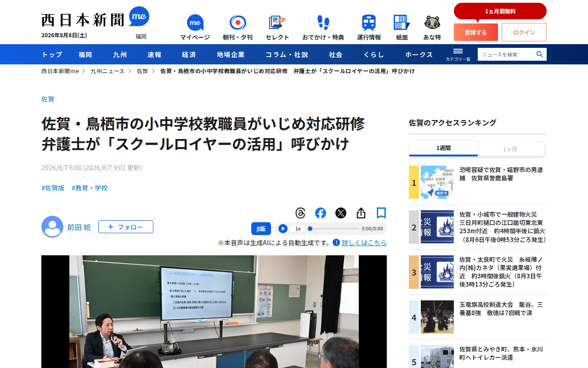Click the ログイン button

524,32
